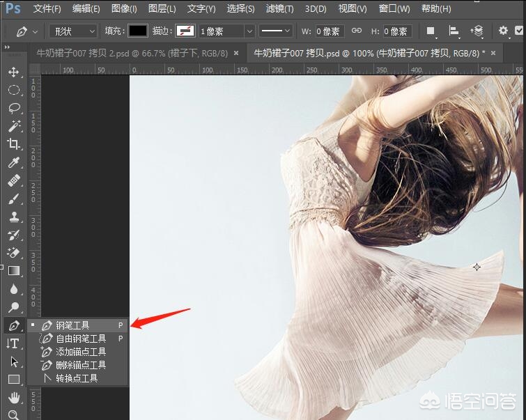
Task: Open the 图层(L) menu
Action: 162,8
